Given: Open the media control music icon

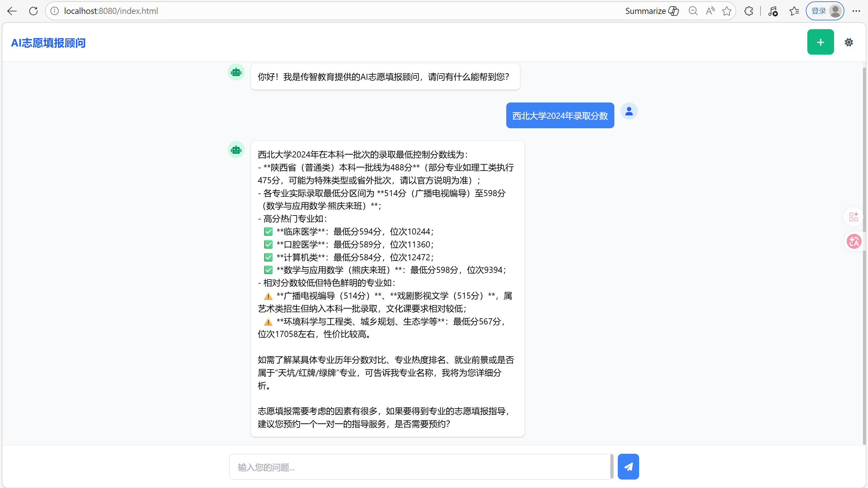Looking at the screenshot, I should tap(773, 11).
